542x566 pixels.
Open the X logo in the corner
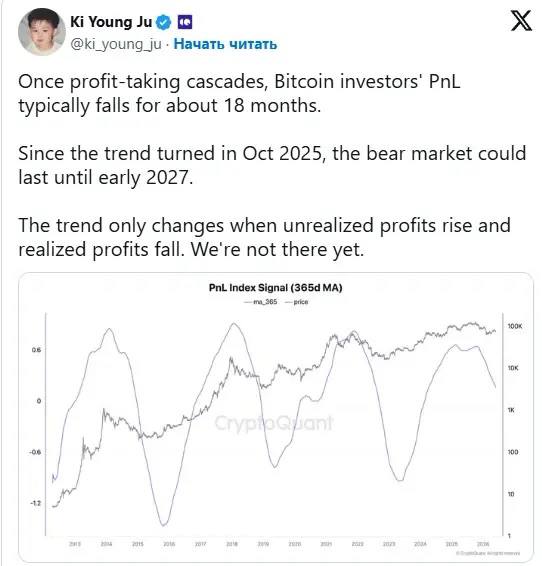pos(521,21)
